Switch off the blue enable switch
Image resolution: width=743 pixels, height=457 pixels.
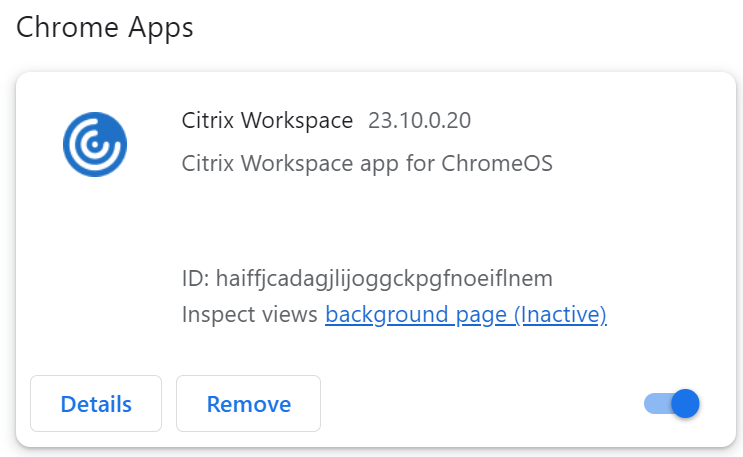[x=672, y=403]
